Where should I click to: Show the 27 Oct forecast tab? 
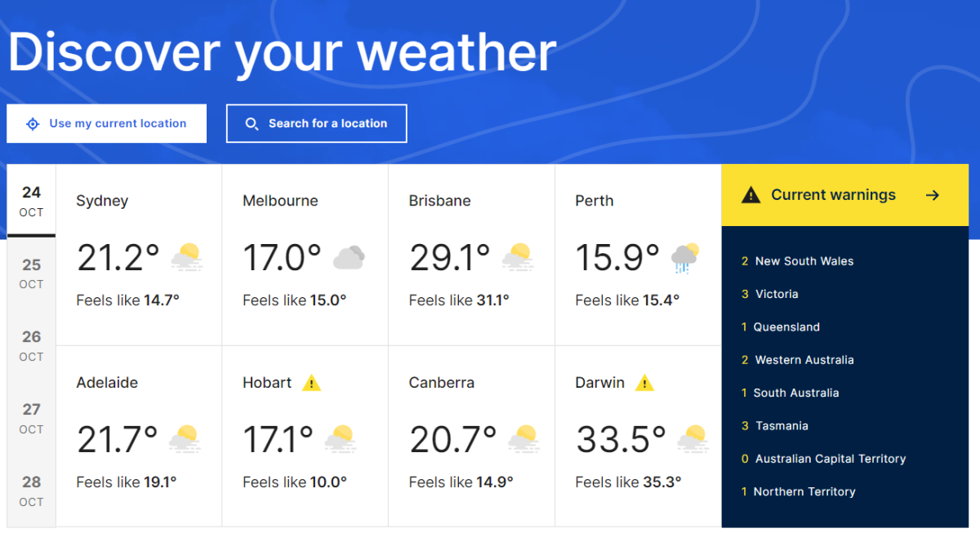point(31,418)
